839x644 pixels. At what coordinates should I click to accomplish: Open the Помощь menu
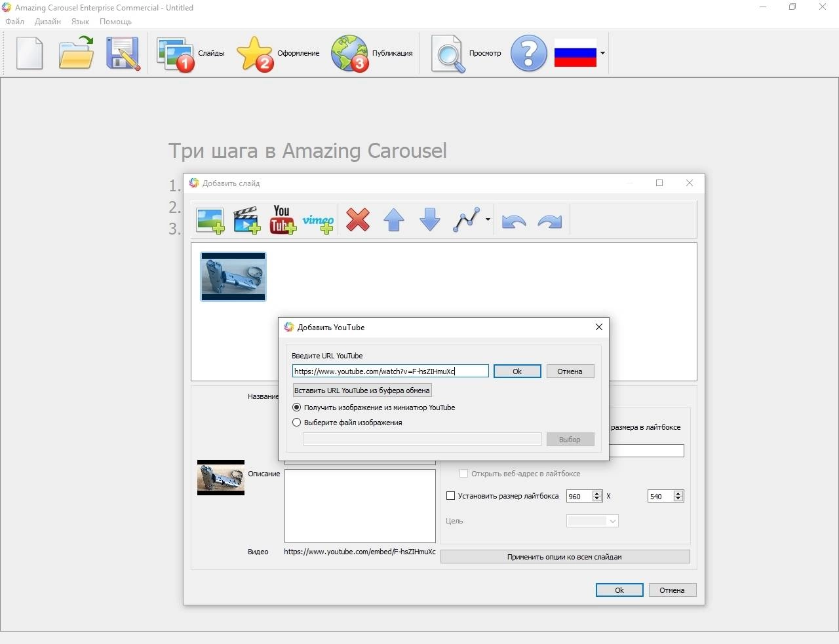tap(115, 22)
